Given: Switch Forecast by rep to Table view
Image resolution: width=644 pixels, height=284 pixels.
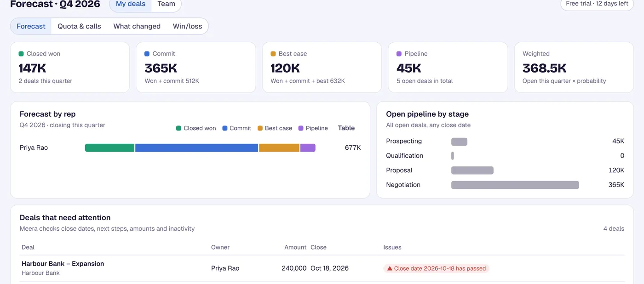Looking at the screenshot, I should coord(346,128).
